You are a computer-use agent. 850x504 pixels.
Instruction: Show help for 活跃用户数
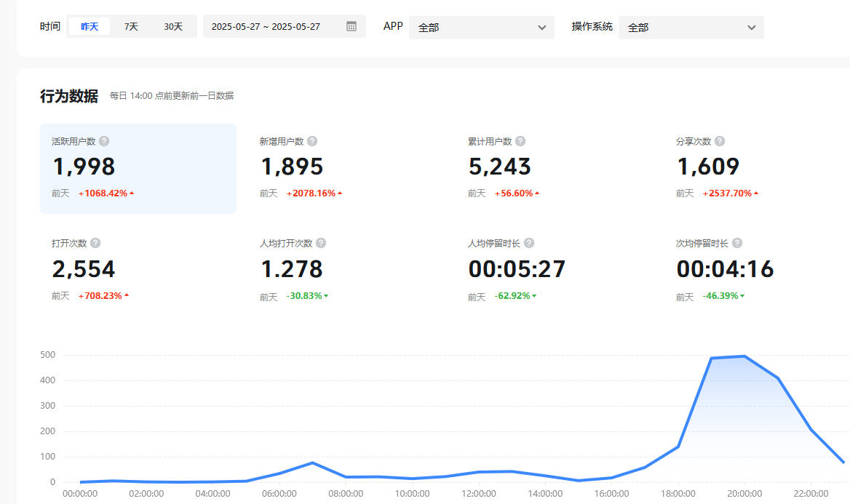click(x=104, y=141)
